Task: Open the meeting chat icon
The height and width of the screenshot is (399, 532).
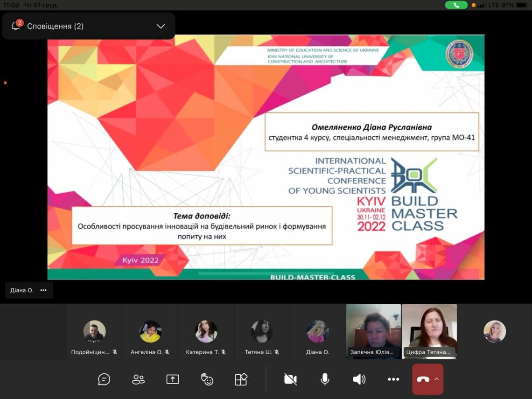Action: tap(104, 379)
